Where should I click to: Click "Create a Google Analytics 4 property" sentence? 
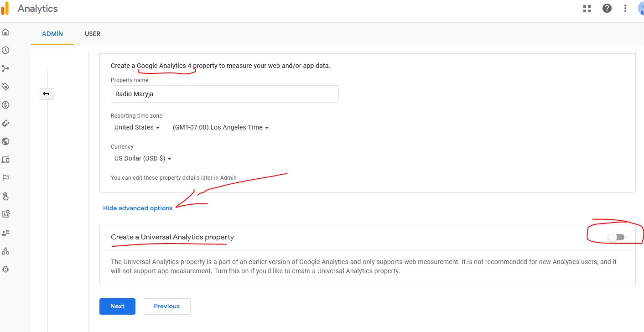220,66
